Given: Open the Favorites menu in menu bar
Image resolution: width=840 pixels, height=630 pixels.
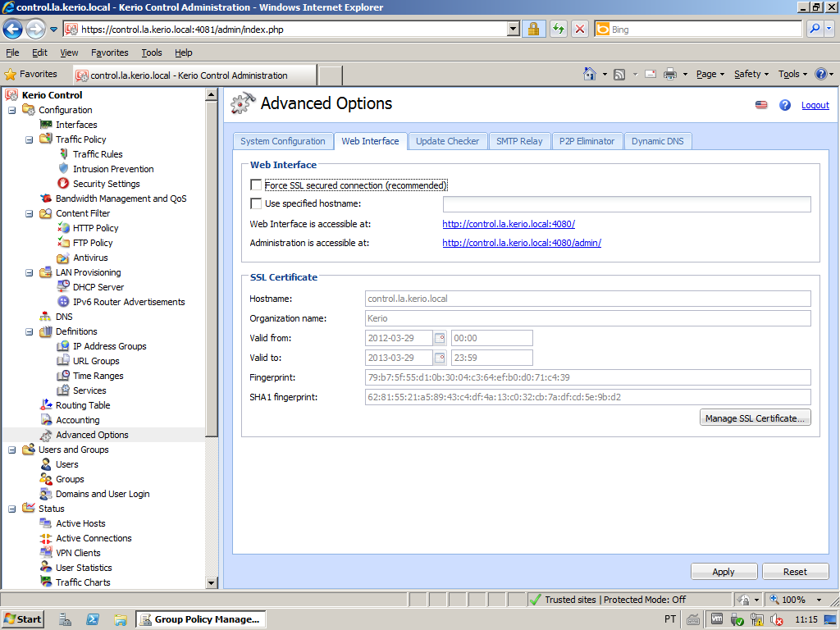Looking at the screenshot, I should [x=109, y=52].
